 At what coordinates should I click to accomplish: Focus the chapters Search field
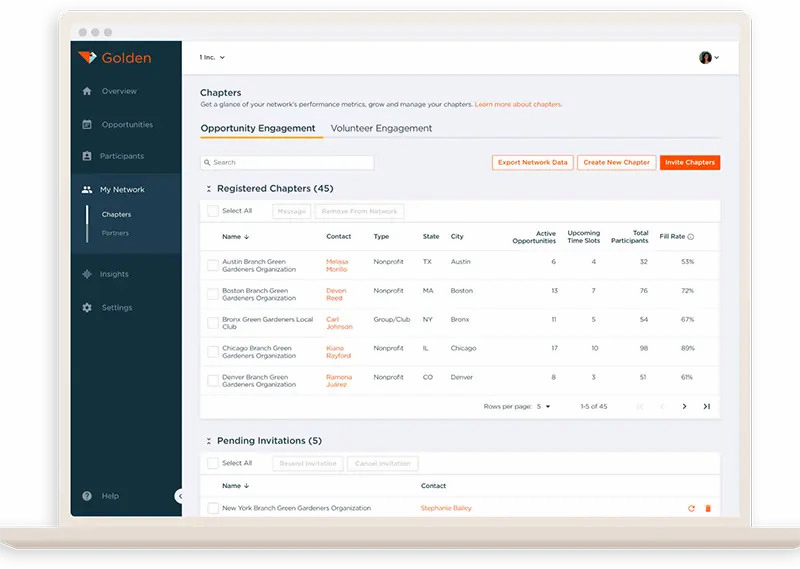point(287,162)
